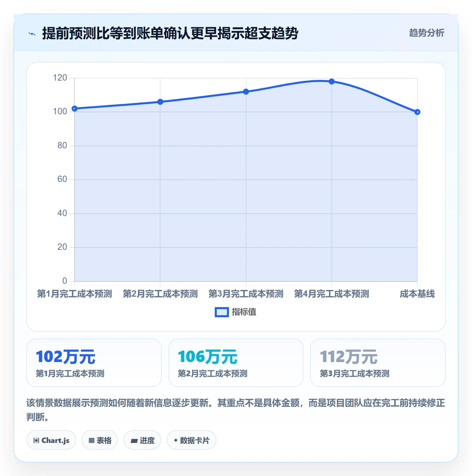Click the 第2月完工成本预测 caption under 106万元
472x476 pixels.
tap(213, 374)
